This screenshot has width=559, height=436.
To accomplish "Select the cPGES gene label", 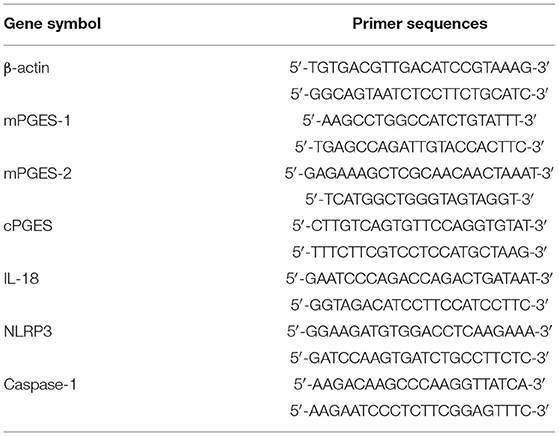I will pos(28,226).
